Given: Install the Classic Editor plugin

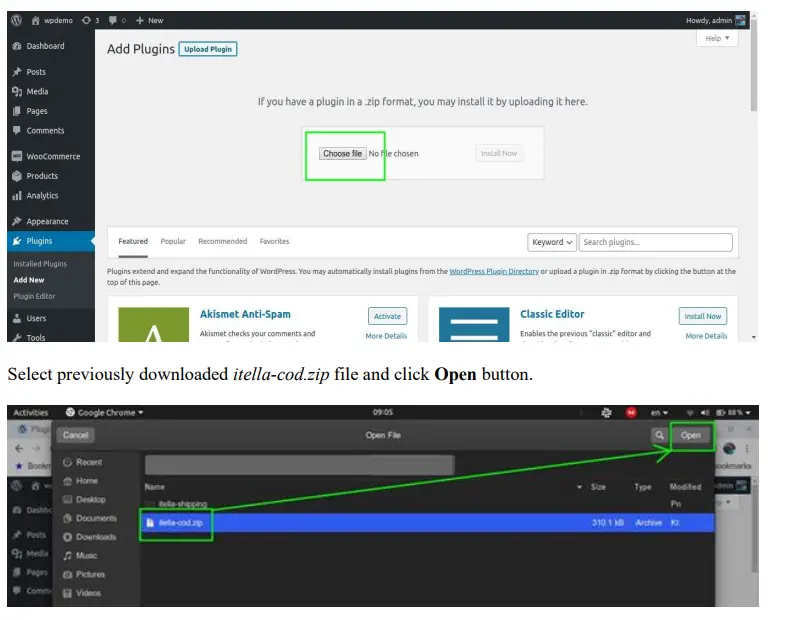Looking at the screenshot, I should coord(703,316).
